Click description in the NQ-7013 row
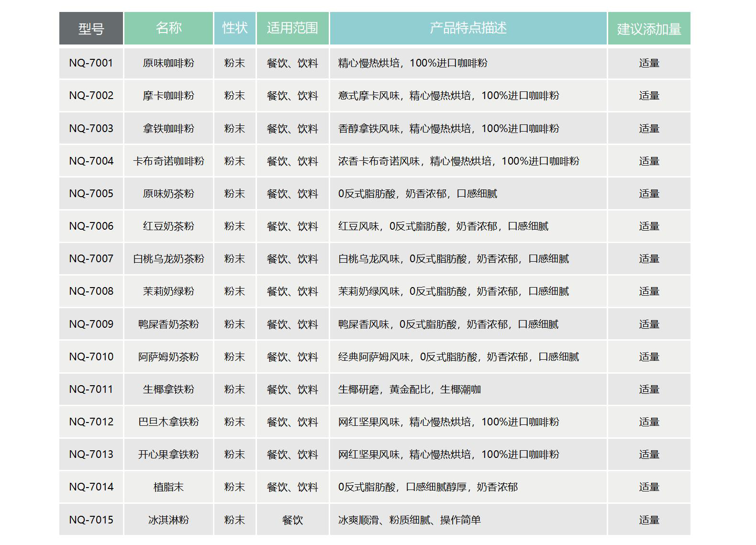 (449, 454)
